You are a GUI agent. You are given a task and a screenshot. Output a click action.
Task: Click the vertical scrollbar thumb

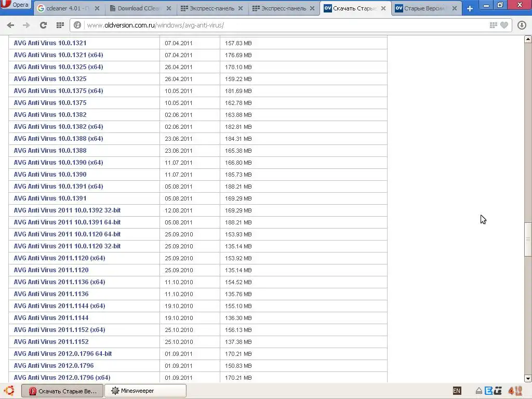pyautogui.click(x=528, y=239)
